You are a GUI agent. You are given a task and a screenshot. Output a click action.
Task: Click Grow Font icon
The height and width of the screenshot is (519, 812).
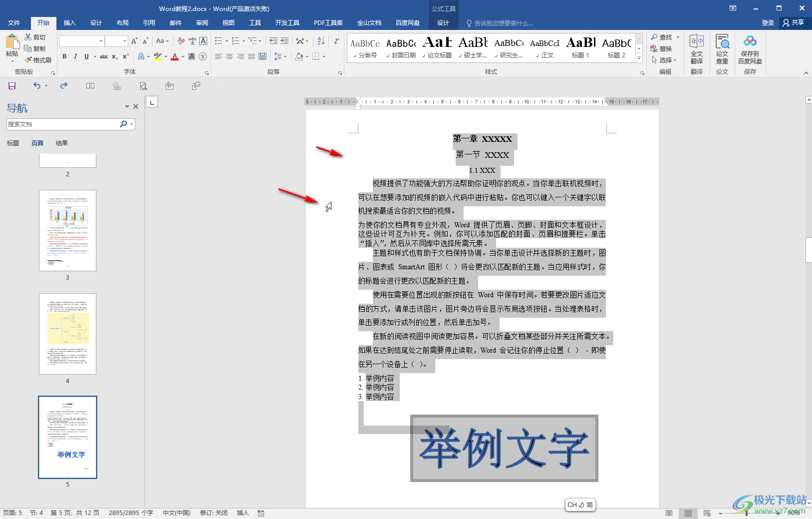pyautogui.click(x=134, y=41)
